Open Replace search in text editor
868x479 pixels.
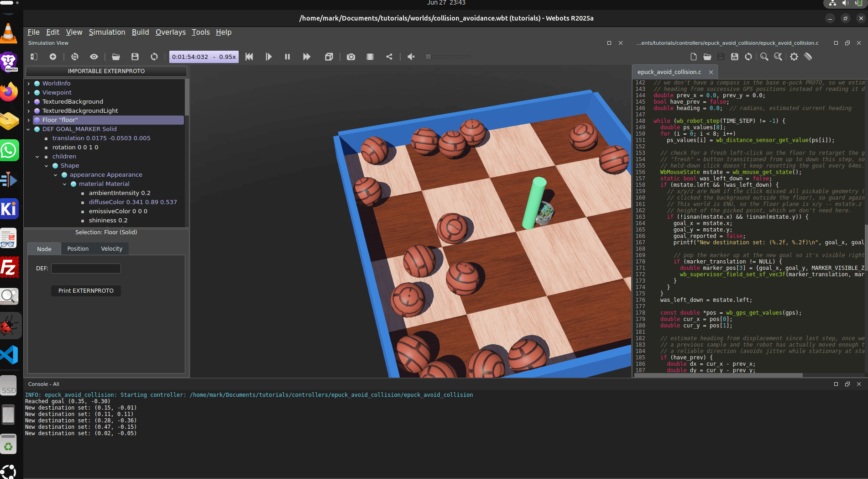click(778, 57)
